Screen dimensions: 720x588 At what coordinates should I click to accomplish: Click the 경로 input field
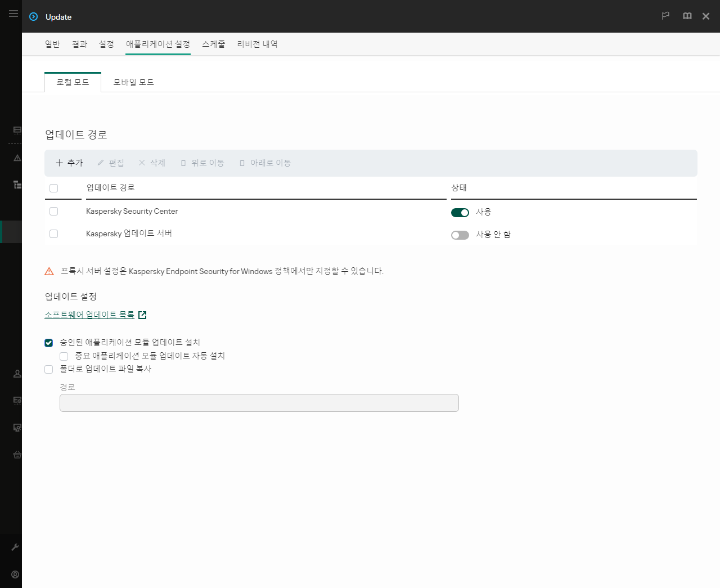pyautogui.click(x=259, y=403)
